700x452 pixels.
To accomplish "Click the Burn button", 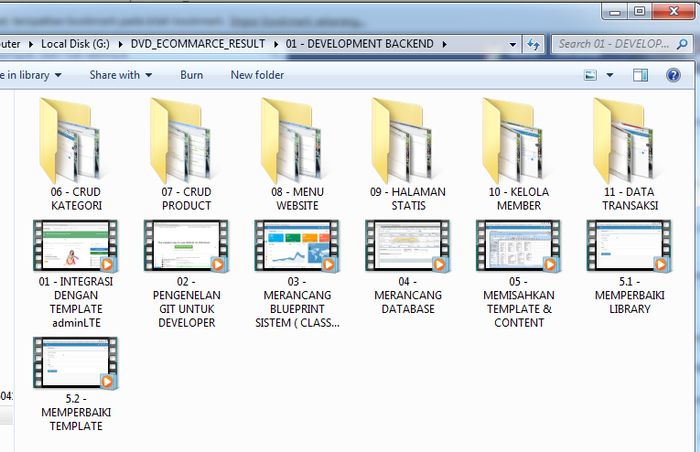I will point(191,75).
